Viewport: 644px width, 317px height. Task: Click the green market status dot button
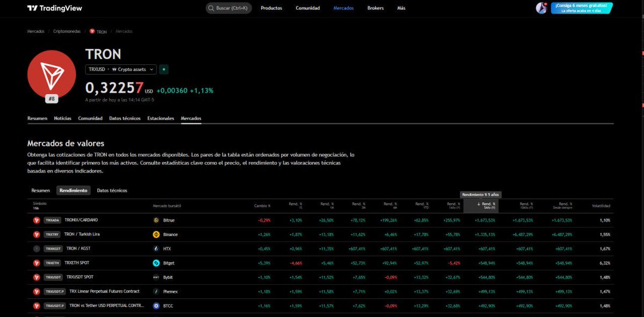164,69
